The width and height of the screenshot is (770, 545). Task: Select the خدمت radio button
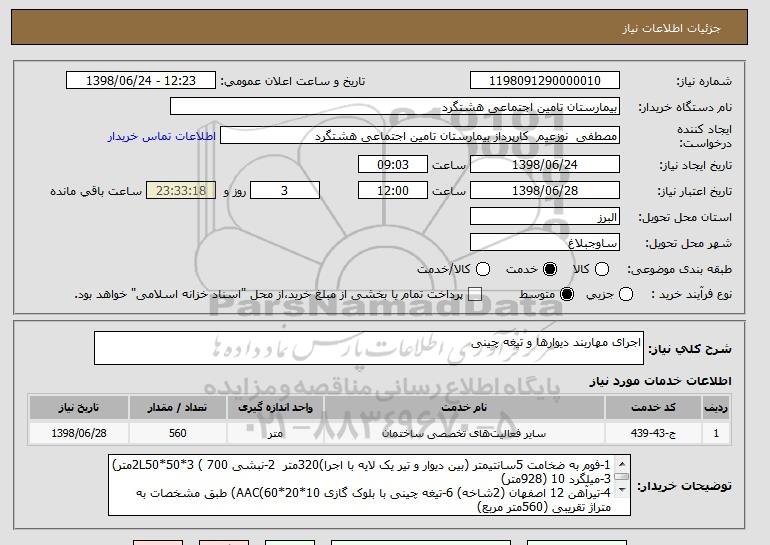tap(550, 269)
